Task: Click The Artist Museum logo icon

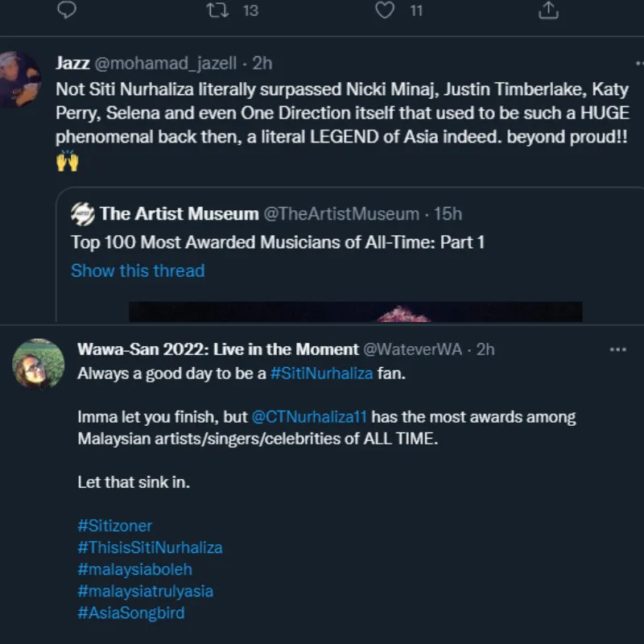Action: [83, 214]
